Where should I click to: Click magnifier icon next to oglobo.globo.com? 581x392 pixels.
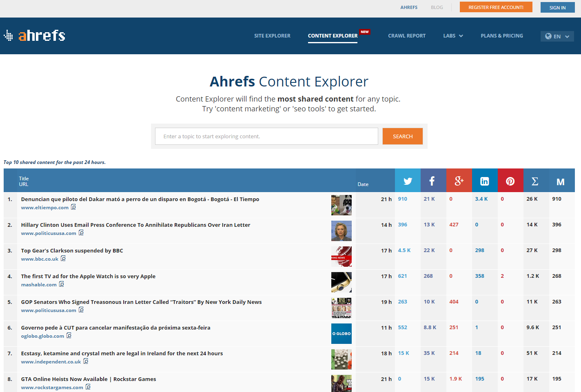tap(69, 336)
